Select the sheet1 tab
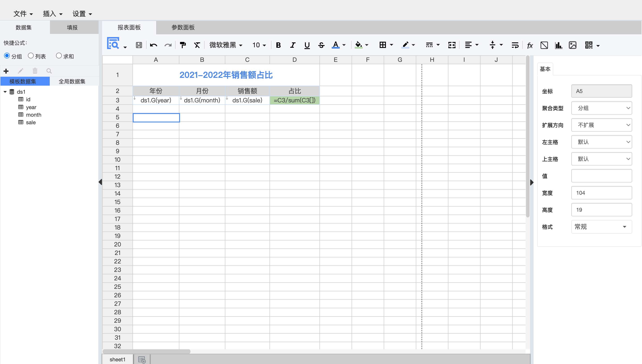Screen dimensions: 642x364 pyautogui.click(x=118, y=360)
